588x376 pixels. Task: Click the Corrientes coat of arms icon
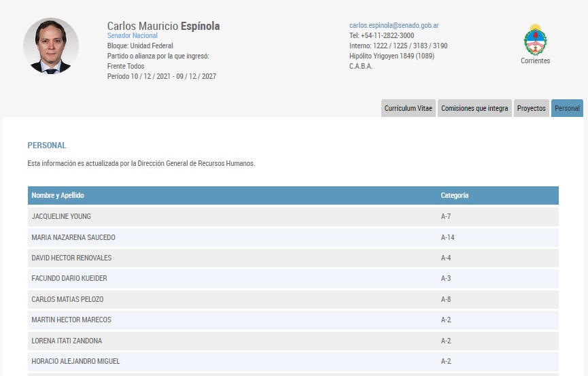(x=535, y=40)
